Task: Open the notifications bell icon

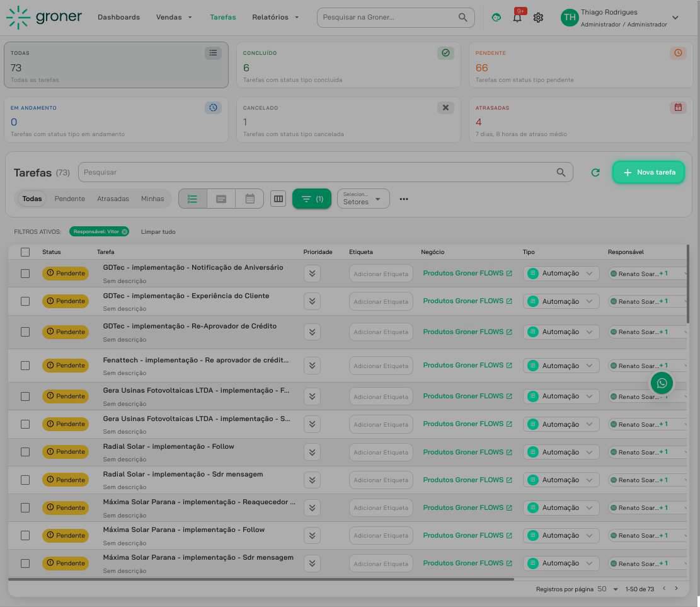Action: (x=517, y=18)
